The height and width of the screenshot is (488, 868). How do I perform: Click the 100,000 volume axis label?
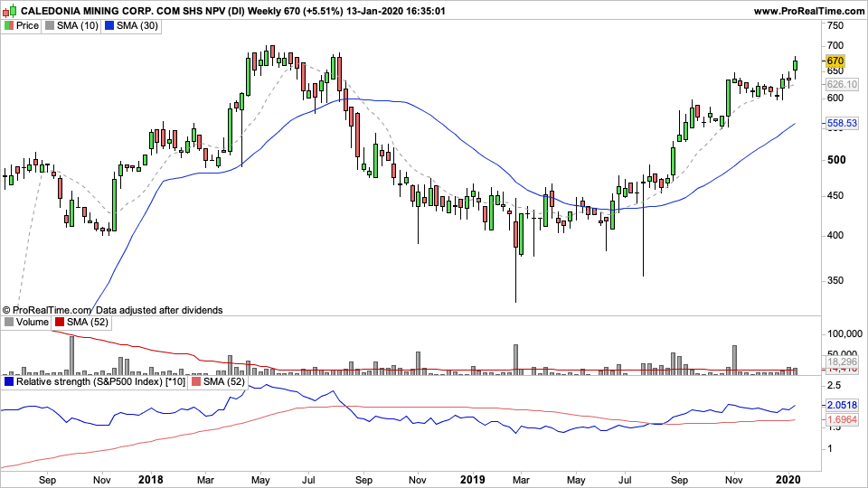(844, 333)
